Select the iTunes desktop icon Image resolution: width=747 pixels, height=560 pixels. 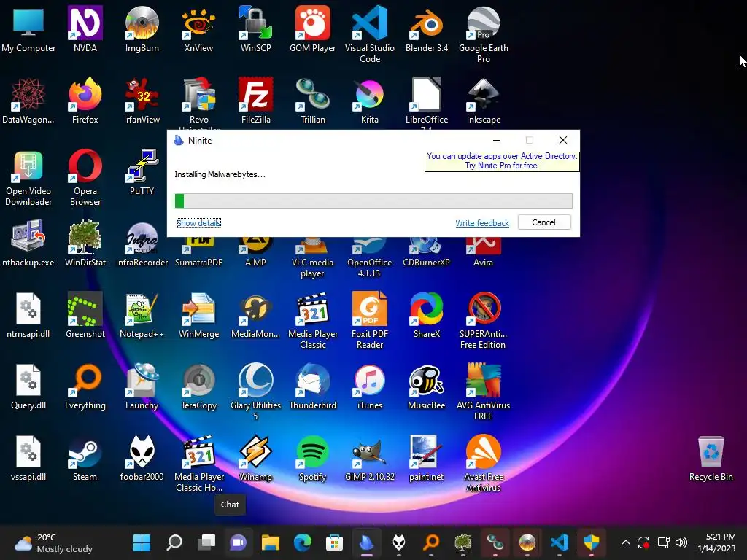point(370,386)
